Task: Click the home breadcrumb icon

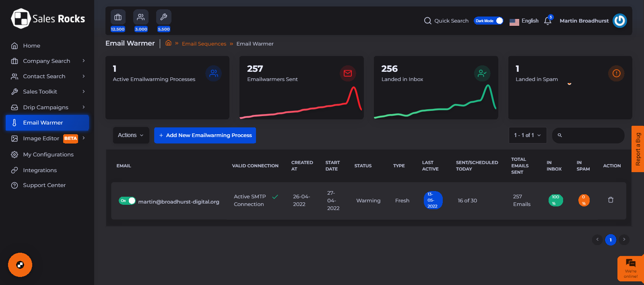Action: [168, 43]
